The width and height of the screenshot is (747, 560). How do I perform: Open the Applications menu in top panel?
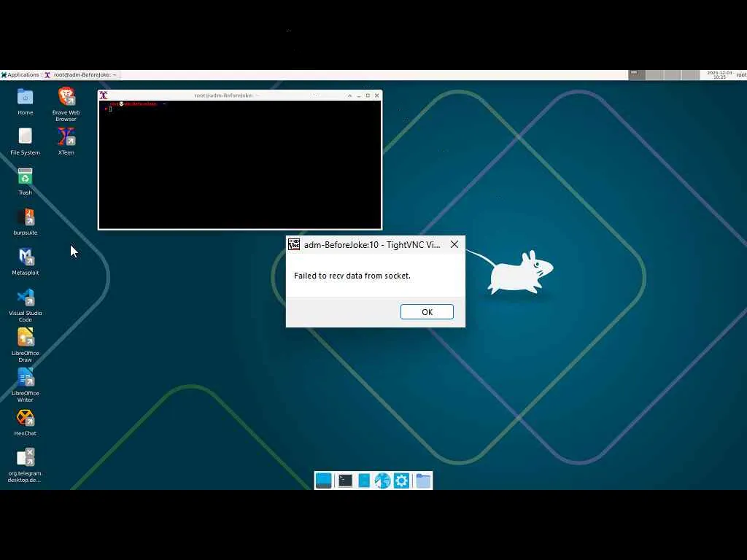tap(20, 75)
